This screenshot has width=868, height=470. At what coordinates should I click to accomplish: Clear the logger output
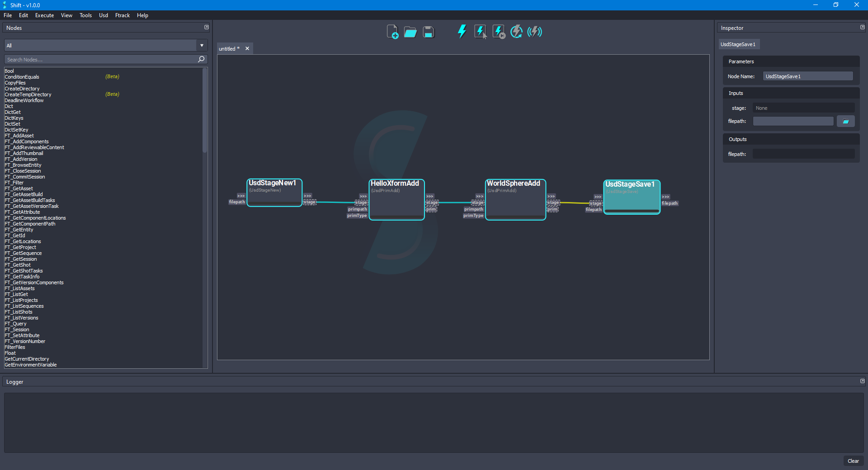[x=853, y=461]
